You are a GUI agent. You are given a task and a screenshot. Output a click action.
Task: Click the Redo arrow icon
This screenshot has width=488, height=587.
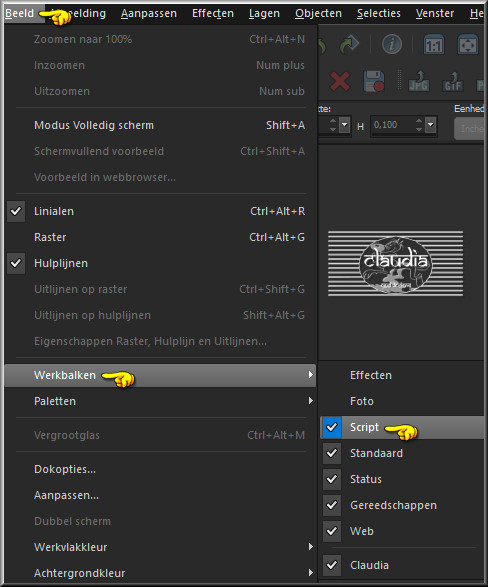click(349, 45)
